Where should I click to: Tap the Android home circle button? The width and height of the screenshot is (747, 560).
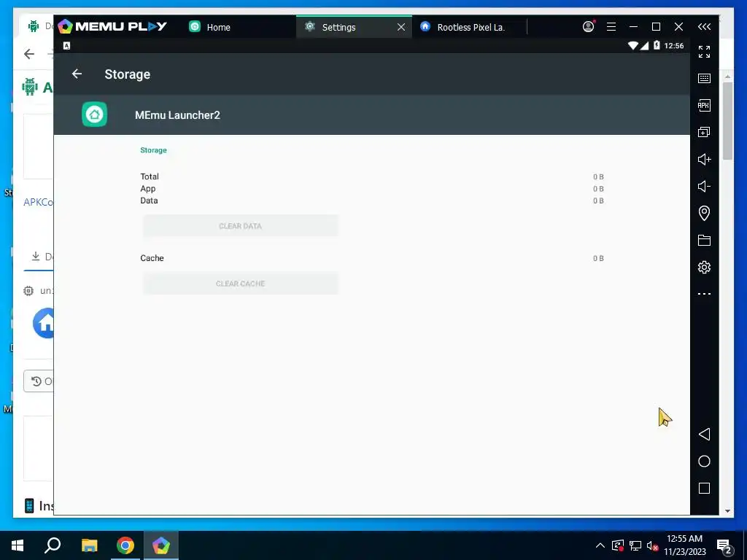tap(704, 461)
